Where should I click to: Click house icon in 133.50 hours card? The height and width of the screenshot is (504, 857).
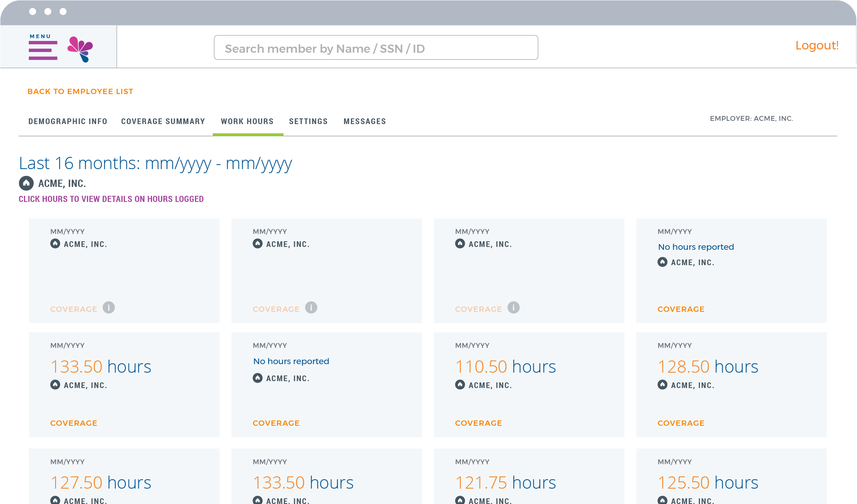coord(55,385)
